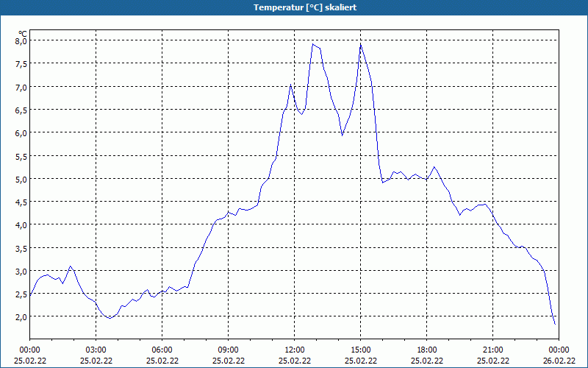
Task: Click the 3,5 y-axis value
Action: point(22,248)
